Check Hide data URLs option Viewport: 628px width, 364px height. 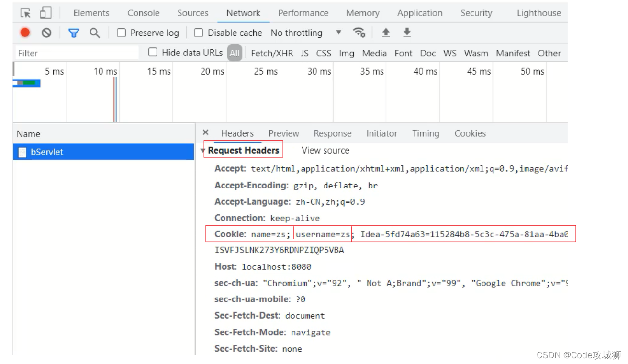[x=153, y=52]
